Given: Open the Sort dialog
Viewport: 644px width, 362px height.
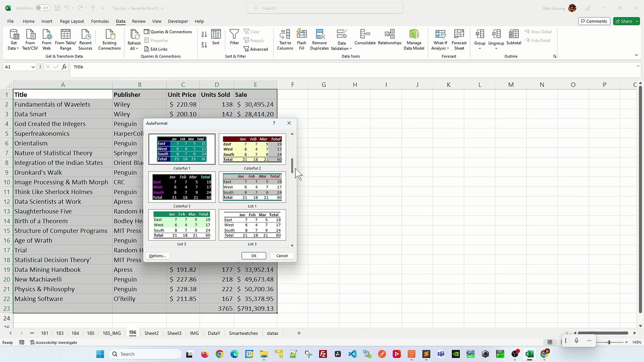Looking at the screenshot, I should point(216,38).
